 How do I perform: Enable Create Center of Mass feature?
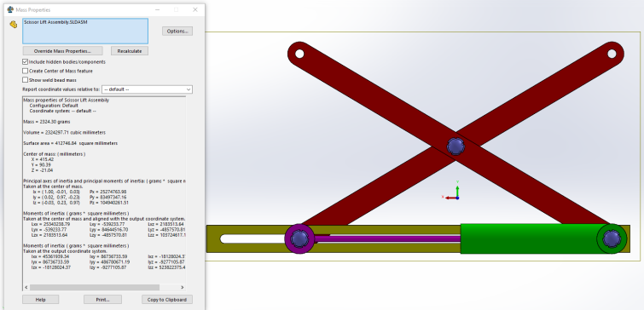click(25, 71)
